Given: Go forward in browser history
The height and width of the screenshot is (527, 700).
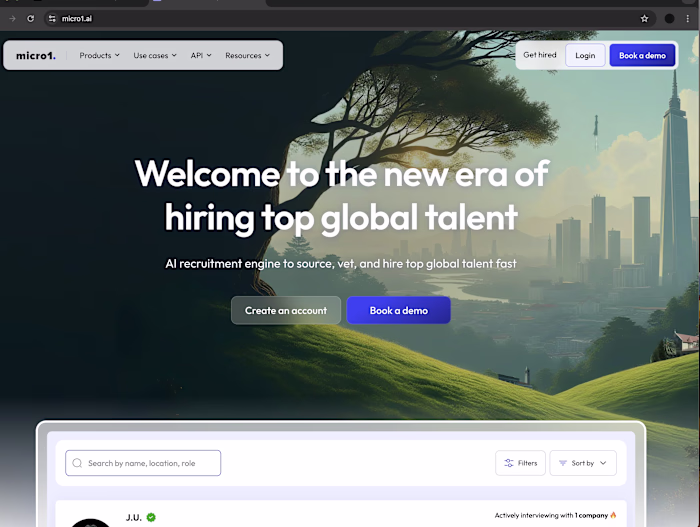Looking at the screenshot, I should 12,18.
